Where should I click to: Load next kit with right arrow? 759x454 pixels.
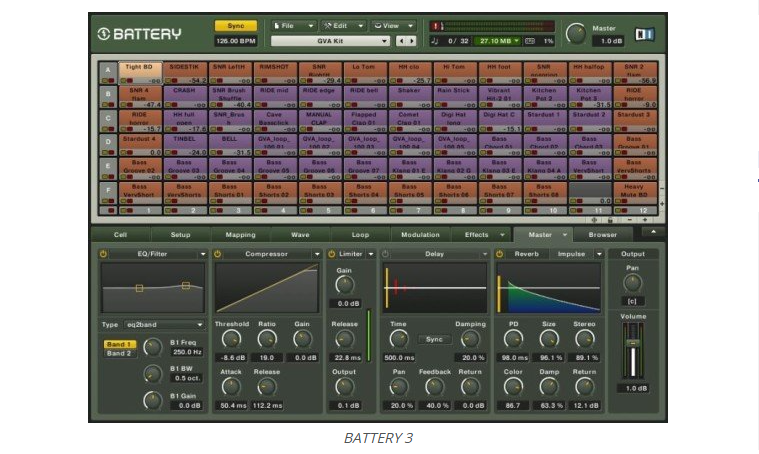point(412,41)
